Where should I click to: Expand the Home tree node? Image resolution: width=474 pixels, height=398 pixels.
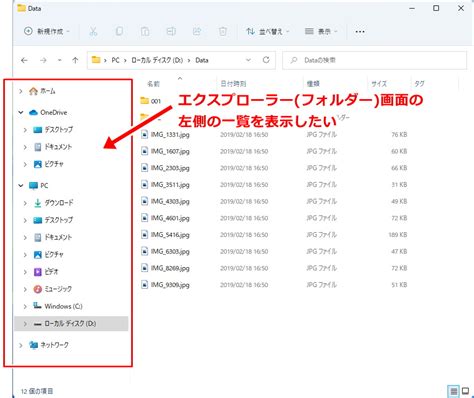click(x=21, y=91)
